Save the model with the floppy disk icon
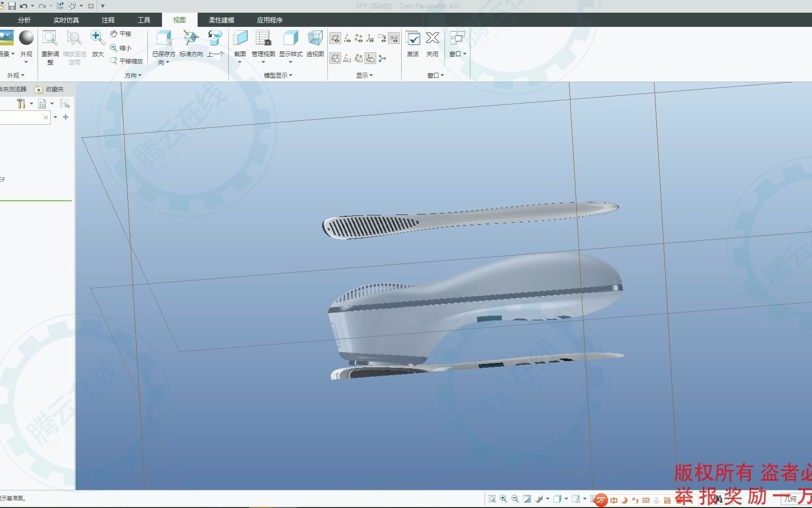The height and width of the screenshot is (508, 812). [12, 6]
